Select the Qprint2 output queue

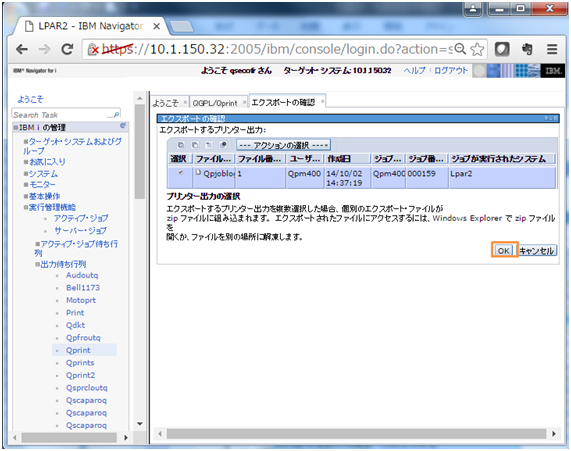80,375
